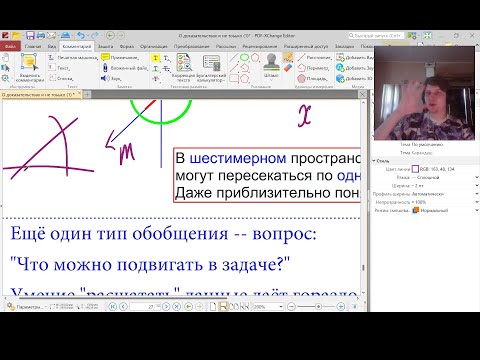
Task: Click the Redo arrow icon
Action: pyautogui.click(x=95, y=35)
